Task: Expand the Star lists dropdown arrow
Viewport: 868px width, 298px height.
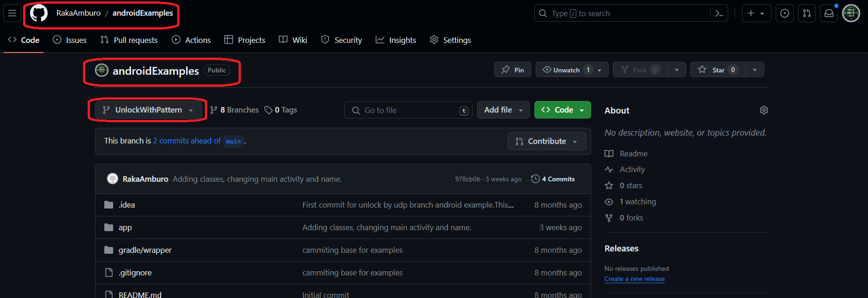Action: [x=754, y=70]
